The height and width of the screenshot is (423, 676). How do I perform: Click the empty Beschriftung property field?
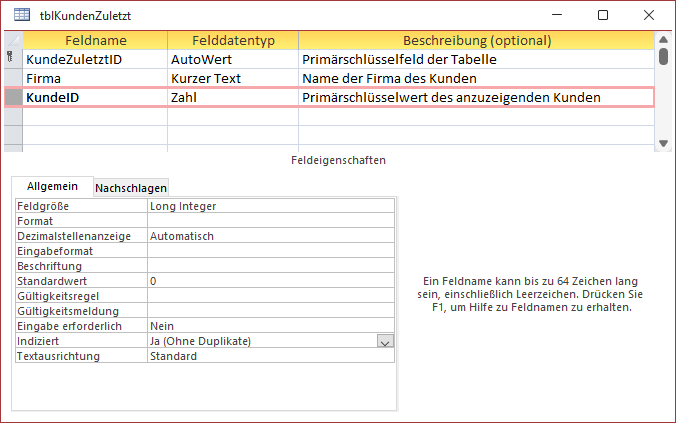(x=271, y=266)
